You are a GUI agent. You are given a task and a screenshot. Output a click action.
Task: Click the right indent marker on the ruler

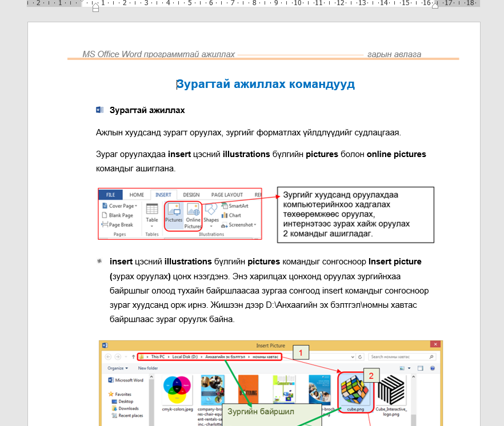click(435, 6)
